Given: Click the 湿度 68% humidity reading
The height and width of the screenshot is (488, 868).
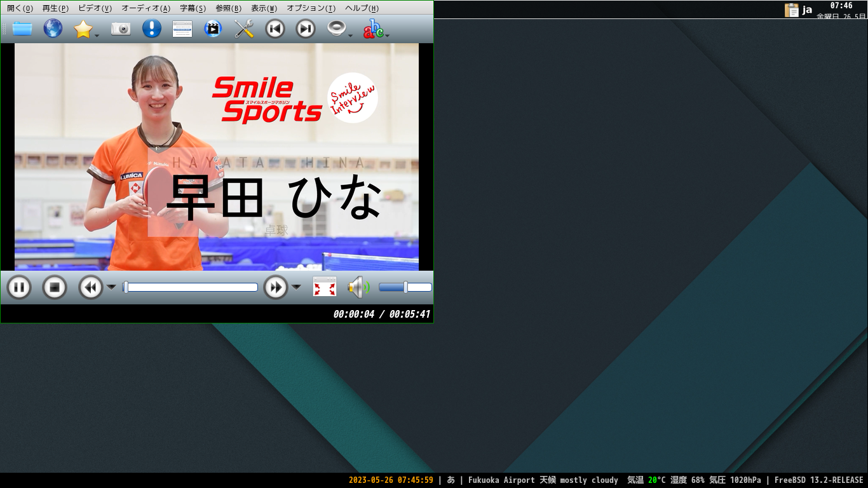Looking at the screenshot, I should click(688, 480).
